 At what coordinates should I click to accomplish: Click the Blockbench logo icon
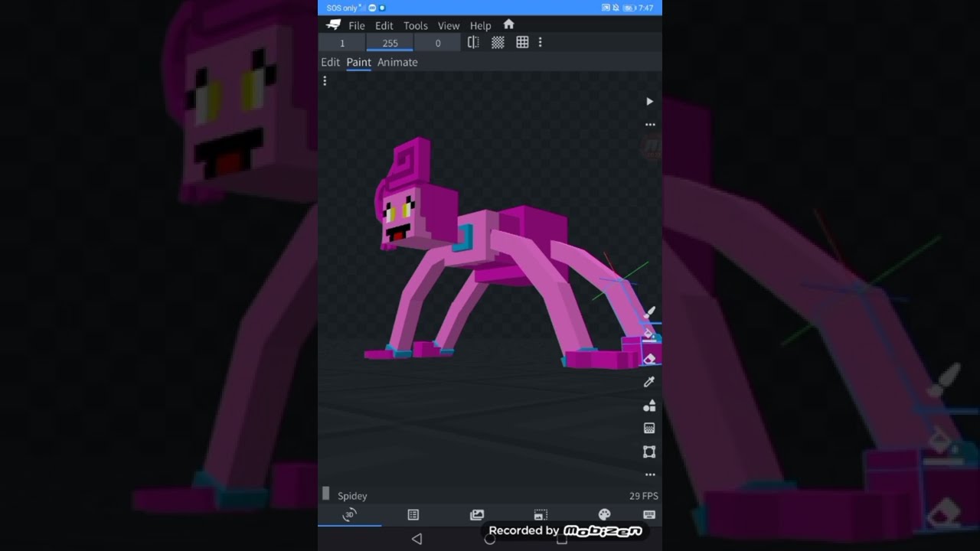pyautogui.click(x=332, y=25)
